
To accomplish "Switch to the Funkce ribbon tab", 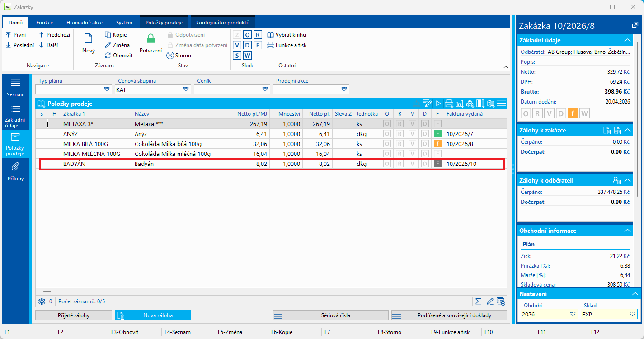I will point(44,23).
